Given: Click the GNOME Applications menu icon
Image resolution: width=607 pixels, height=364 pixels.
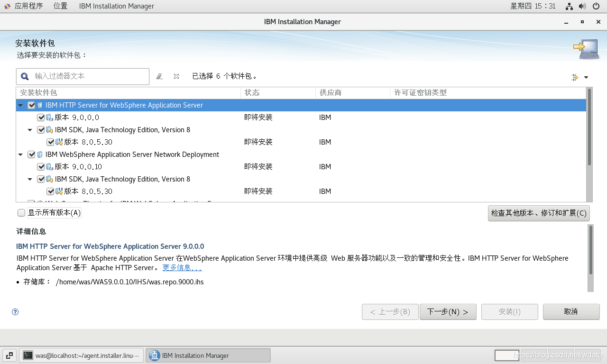Looking at the screenshot, I should pos(8,6).
